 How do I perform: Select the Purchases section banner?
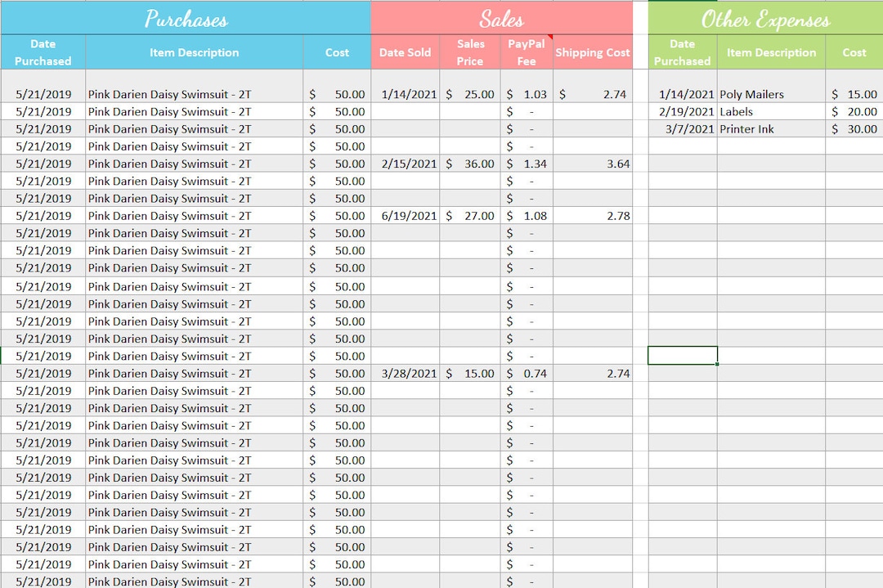pos(186,17)
